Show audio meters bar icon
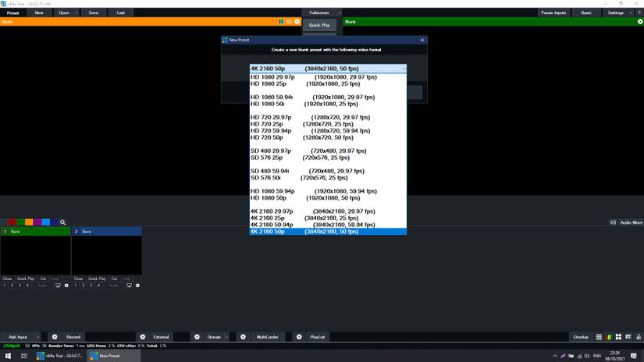Viewport: 644px width, 362px height. click(609, 337)
